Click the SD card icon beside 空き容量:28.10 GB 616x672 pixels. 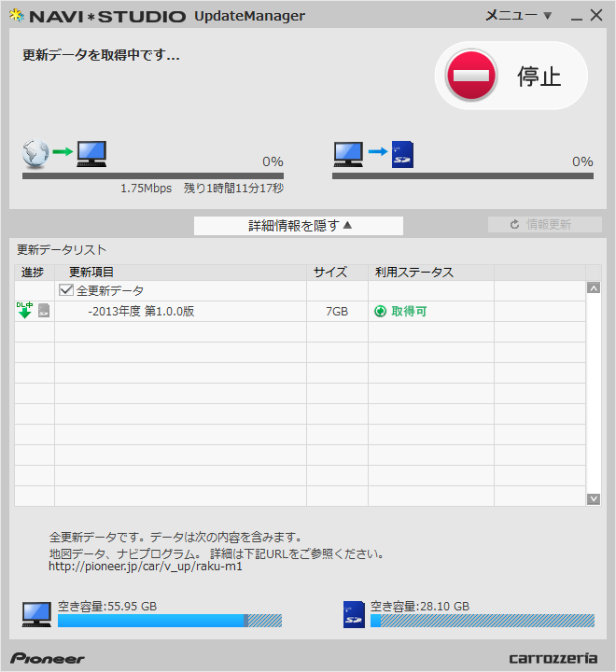tap(354, 614)
